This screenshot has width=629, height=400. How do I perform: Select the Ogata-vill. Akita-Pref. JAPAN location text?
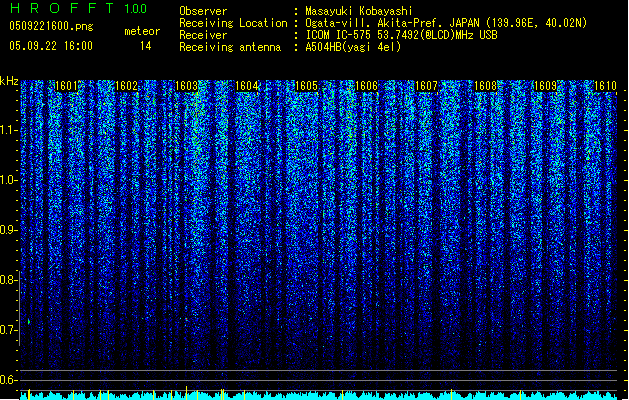[x=446, y=23]
